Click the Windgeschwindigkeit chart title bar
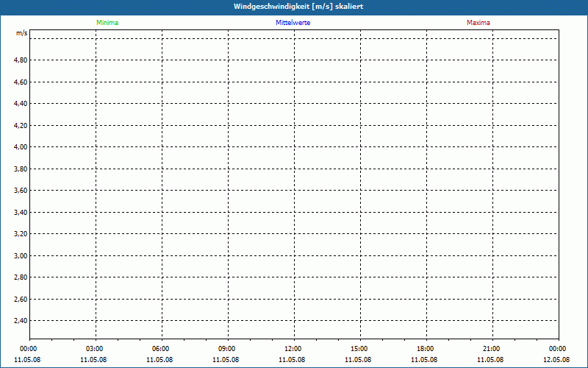The width and height of the screenshot is (588, 368). pos(294,7)
